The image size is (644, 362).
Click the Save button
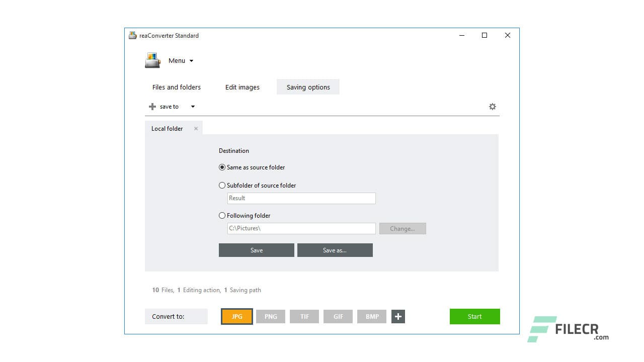click(256, 250)
